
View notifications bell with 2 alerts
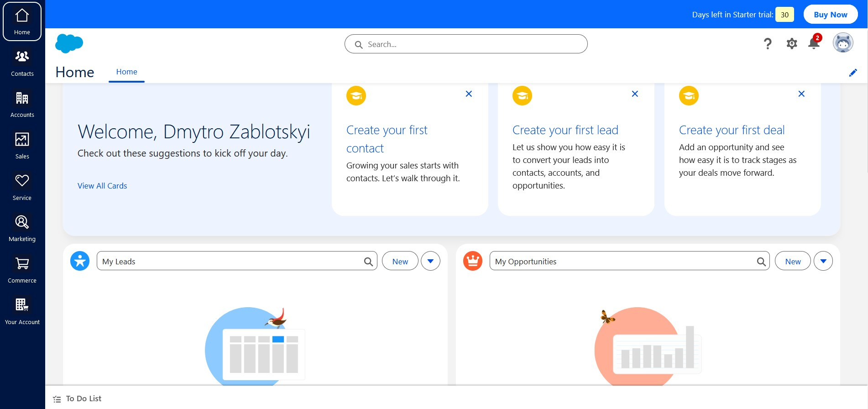[x=814, y=42]
